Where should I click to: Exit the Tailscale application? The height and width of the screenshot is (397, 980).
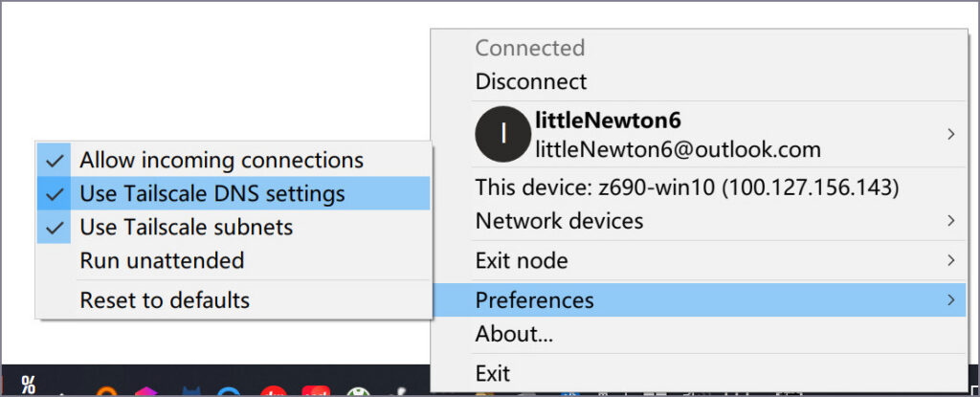click(493, 373)
